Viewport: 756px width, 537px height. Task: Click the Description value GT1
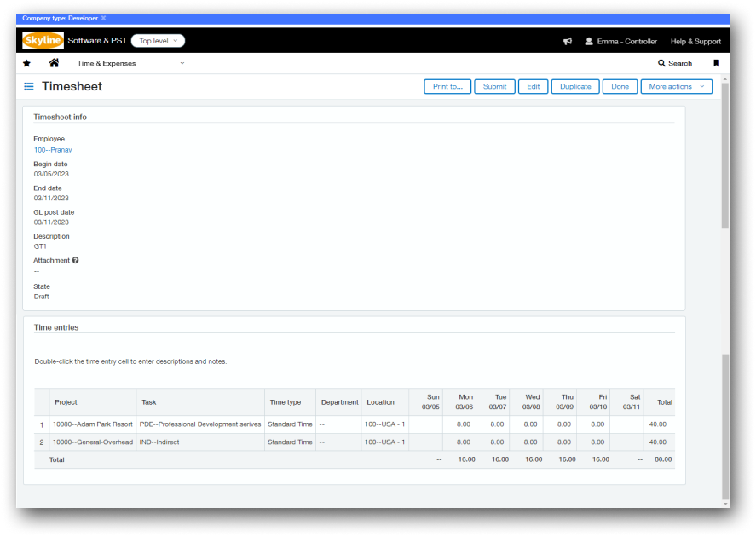pyautogui.click(x=40, y=246)
